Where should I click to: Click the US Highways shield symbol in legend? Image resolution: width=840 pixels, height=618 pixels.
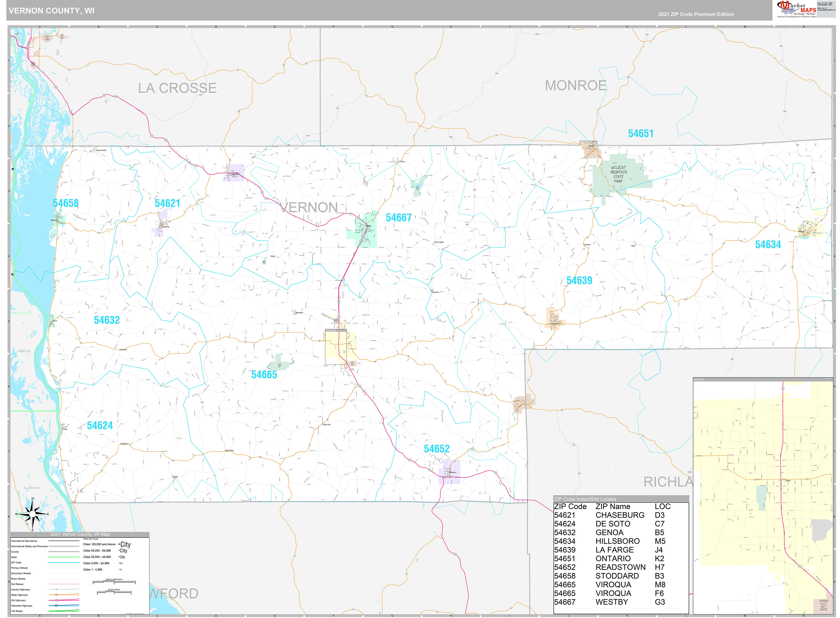[x=57, y=600]
